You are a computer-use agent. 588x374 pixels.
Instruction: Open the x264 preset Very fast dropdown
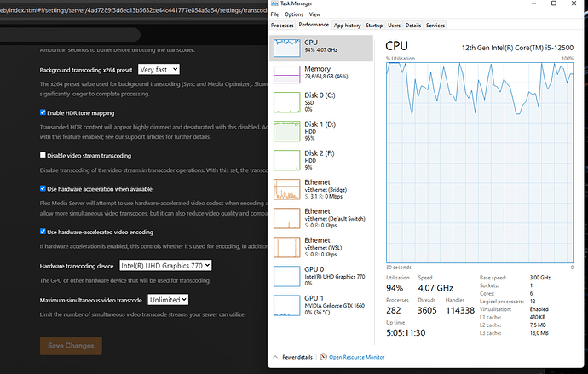[x=159, y=69]
